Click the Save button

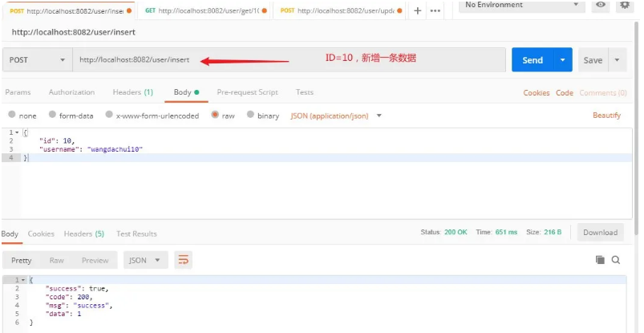coord(593,60)
